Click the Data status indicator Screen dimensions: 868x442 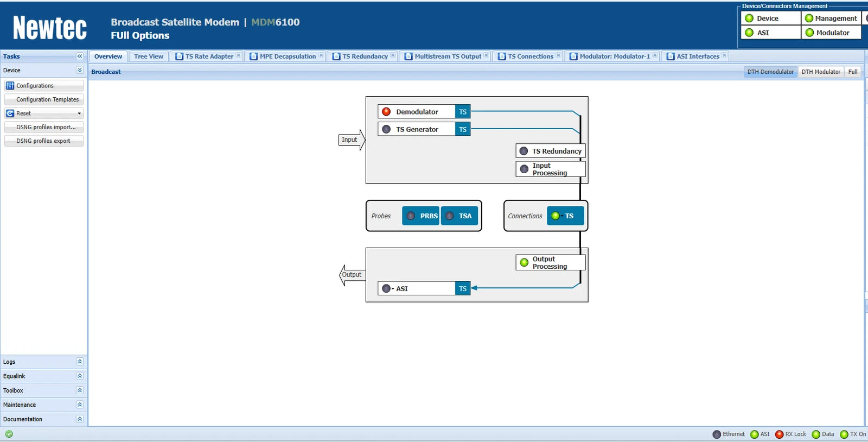[x=823, y=434]
